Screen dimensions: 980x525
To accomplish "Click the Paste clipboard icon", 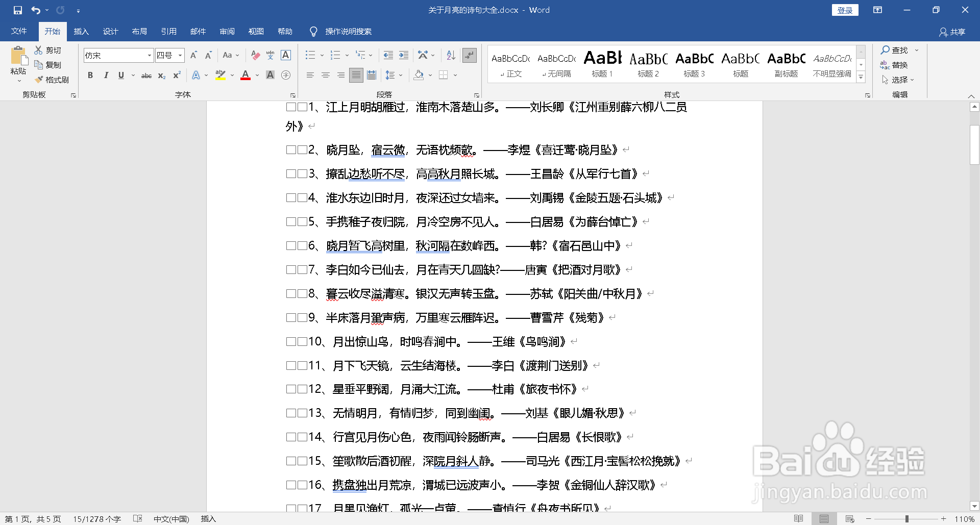I will tap(18, 56).
